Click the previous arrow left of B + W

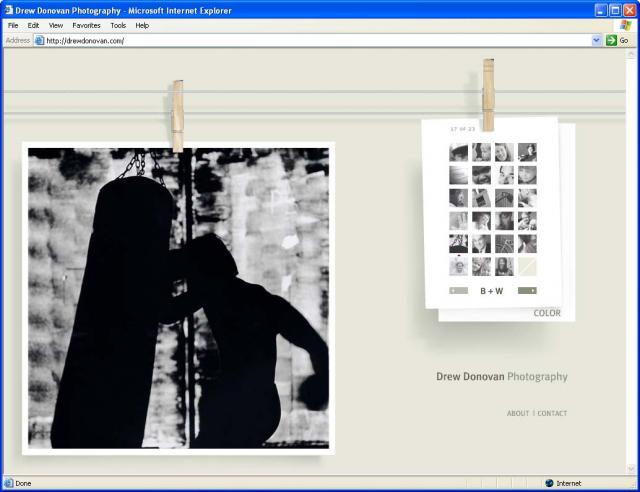pos(459,291)
